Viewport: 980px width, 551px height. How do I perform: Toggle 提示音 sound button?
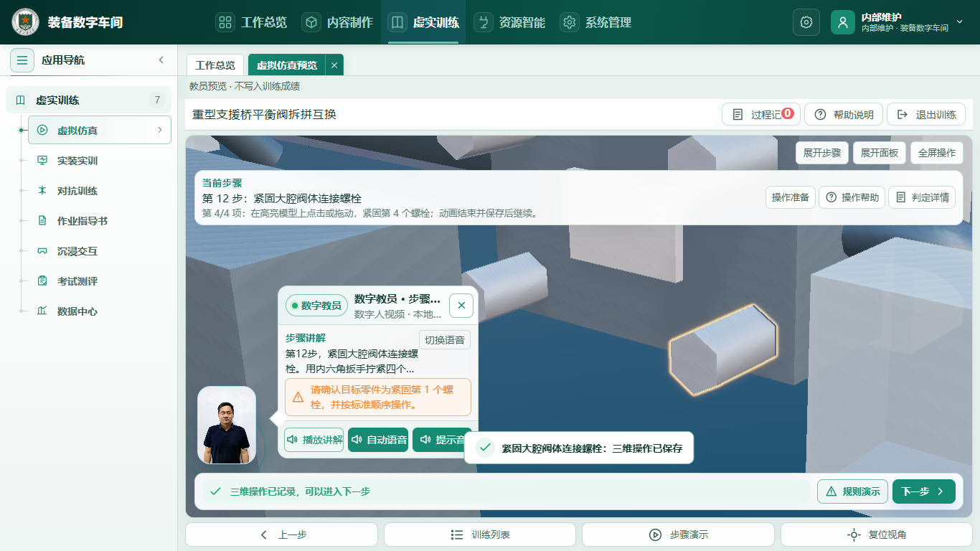(x=442, y=440)
